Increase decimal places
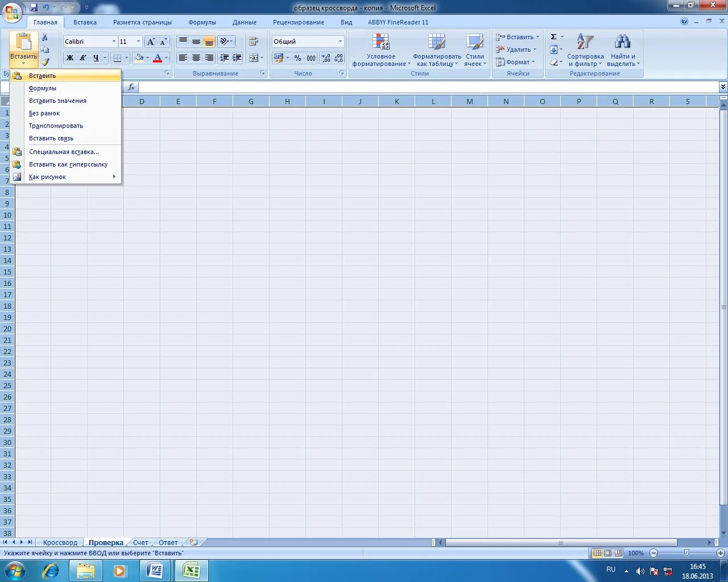 coord(326,58)
